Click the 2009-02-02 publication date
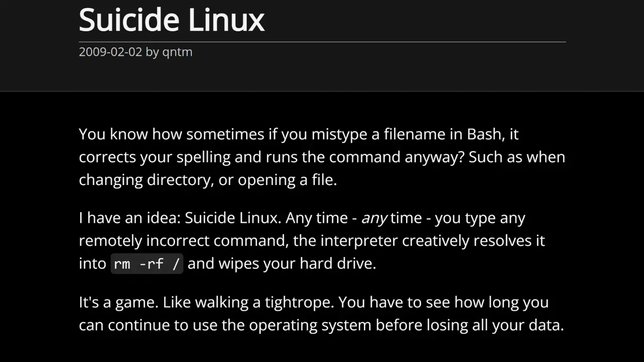Viewport: 644px width, 362px height. coord(110,52)
